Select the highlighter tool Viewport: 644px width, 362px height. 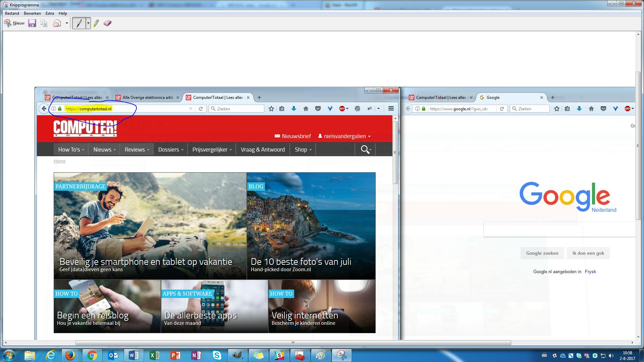[x=96, y=23]
